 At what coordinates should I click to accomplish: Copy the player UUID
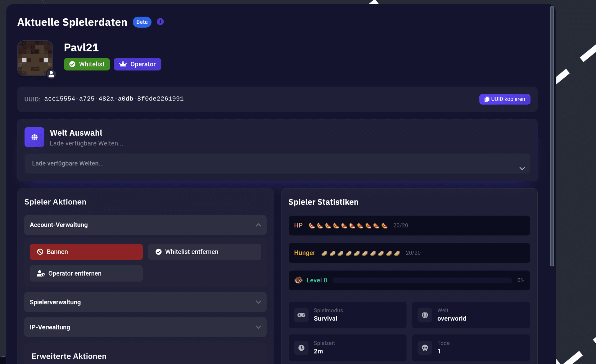[505, 99]
